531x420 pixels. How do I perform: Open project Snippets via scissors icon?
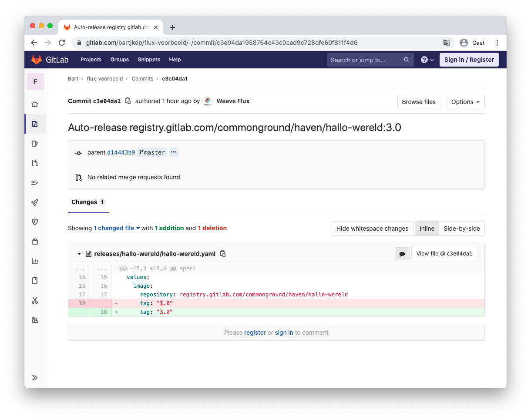[35, 300]
